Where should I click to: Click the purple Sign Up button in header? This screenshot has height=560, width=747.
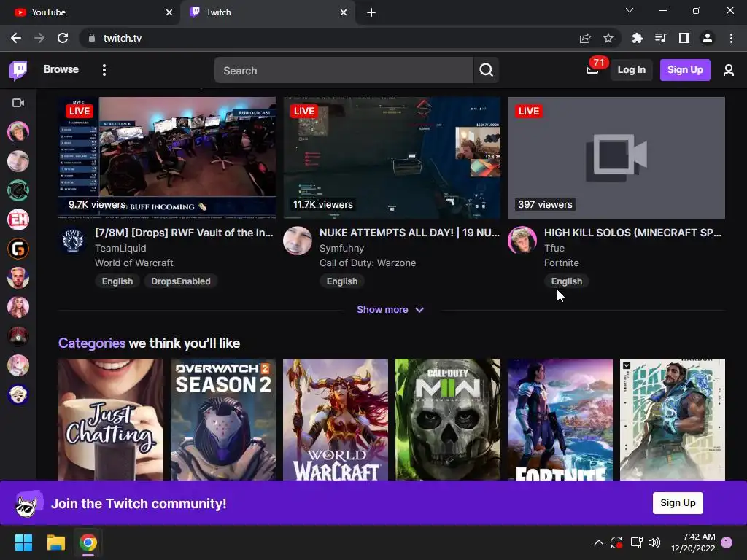[685, 70]
